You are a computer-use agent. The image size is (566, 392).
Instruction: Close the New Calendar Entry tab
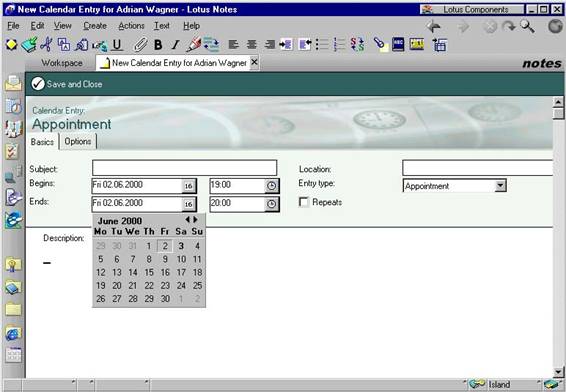(254, 62)
